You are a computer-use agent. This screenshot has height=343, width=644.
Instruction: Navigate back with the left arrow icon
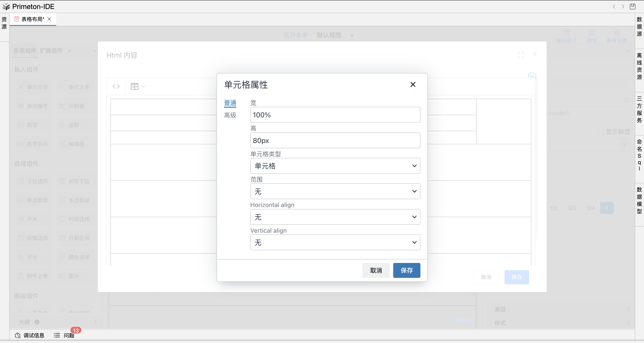tap(614, 7)
